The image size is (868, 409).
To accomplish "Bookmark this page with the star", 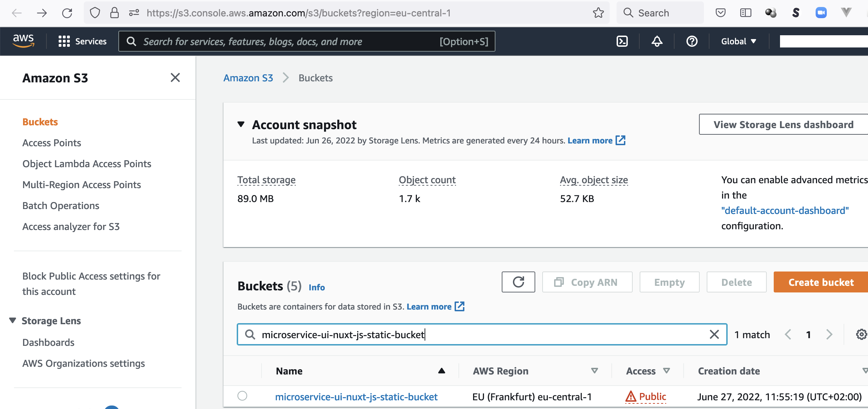I will [598, 13].
